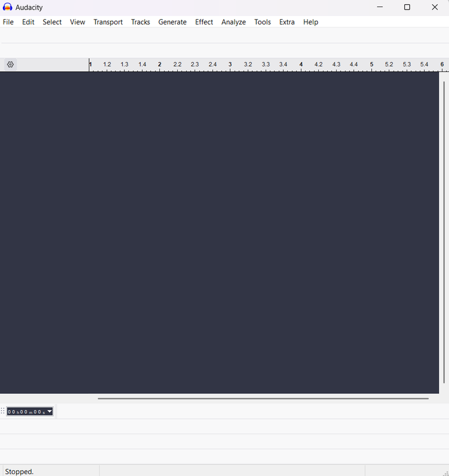
Task: Open the File menu
Action: point(8,22)
